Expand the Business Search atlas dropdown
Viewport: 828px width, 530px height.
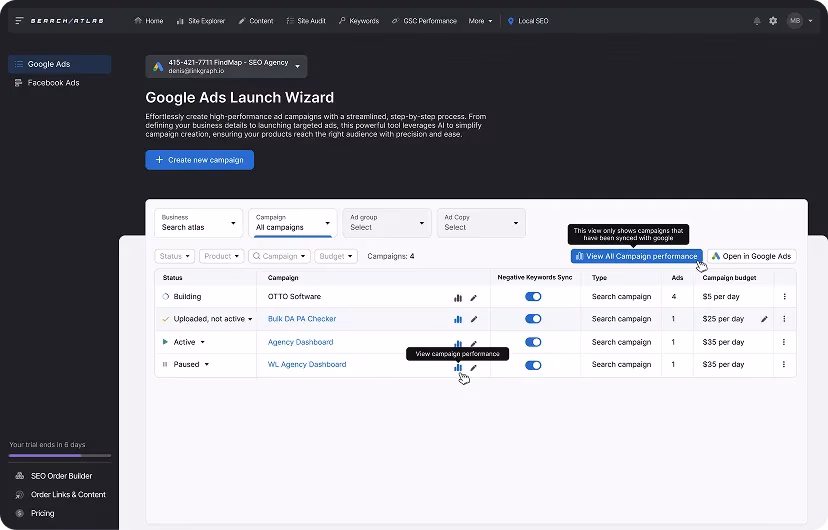(199, 222)
